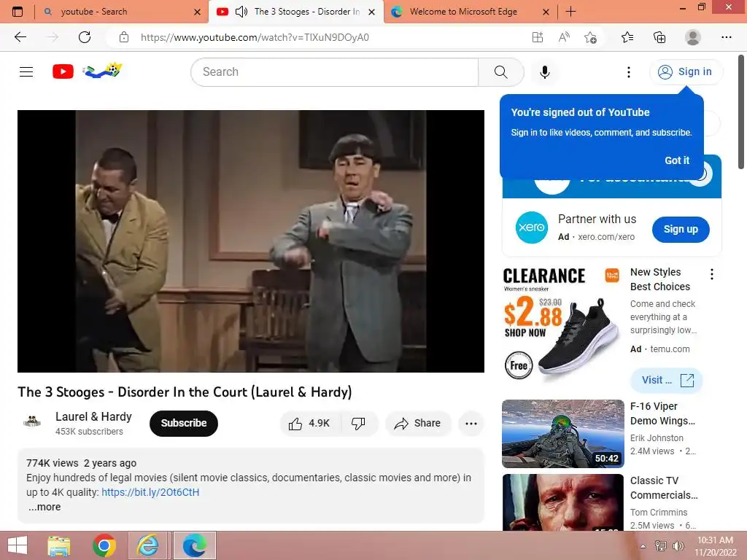Click the page vertical scrollbar
Viewport: 747px width, 560px height.
click(x=741, y=112)
